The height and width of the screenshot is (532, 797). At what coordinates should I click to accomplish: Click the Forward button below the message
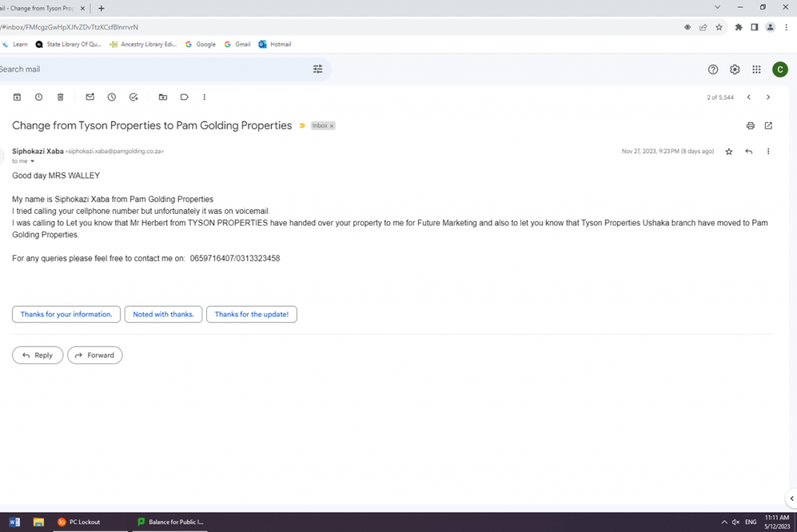[94, 355]
